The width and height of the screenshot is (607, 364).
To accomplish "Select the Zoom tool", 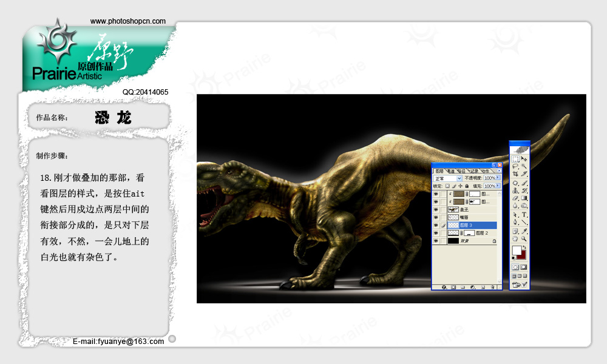I will pyautogui.click(x=524, y=239).
